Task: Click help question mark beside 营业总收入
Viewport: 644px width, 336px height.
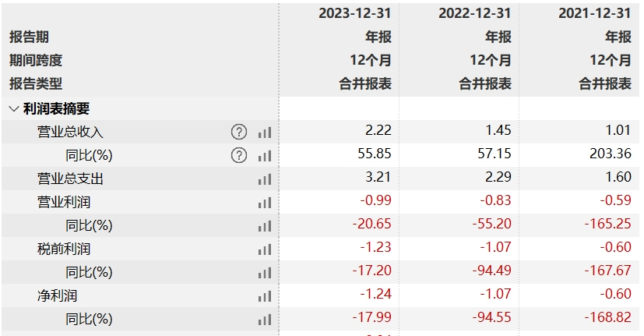Action: point(238,133)
